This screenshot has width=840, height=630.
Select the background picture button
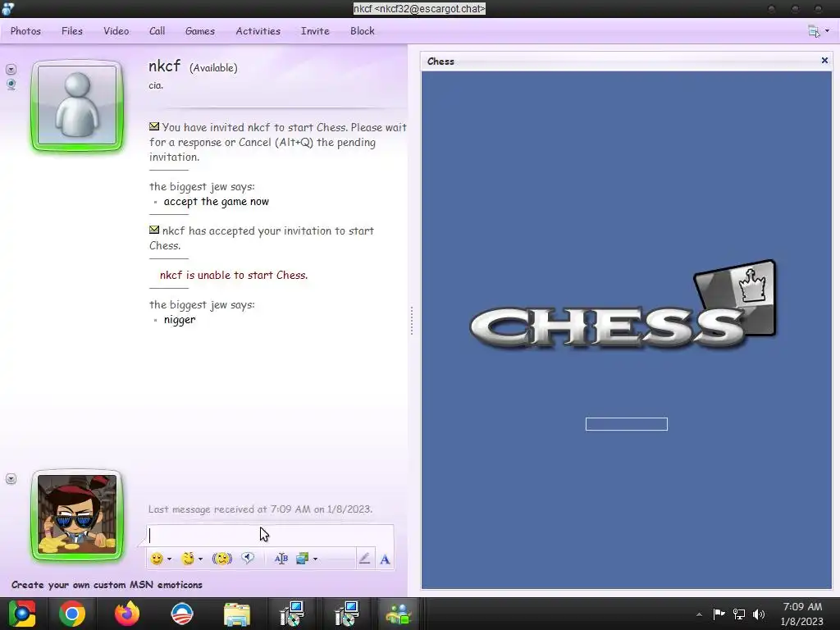(x=302, y=559)
